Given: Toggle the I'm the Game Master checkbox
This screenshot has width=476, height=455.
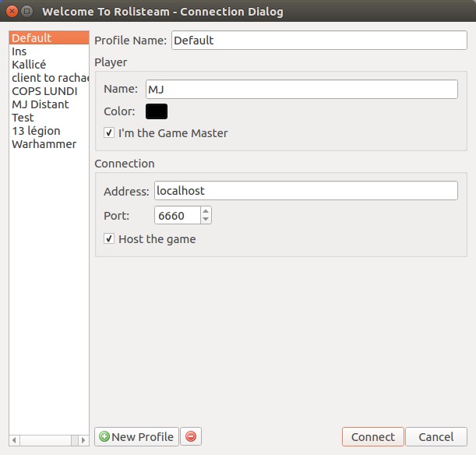Looking at the screenshot, I should (x=110, y=133).
